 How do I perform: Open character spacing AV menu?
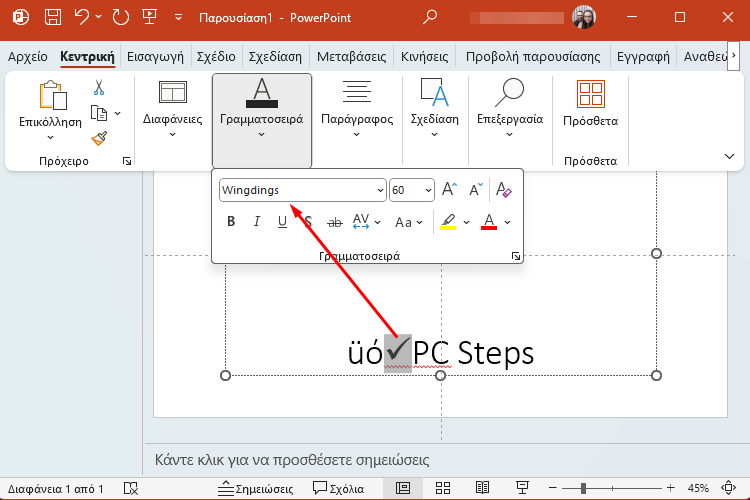coord(366,222)
